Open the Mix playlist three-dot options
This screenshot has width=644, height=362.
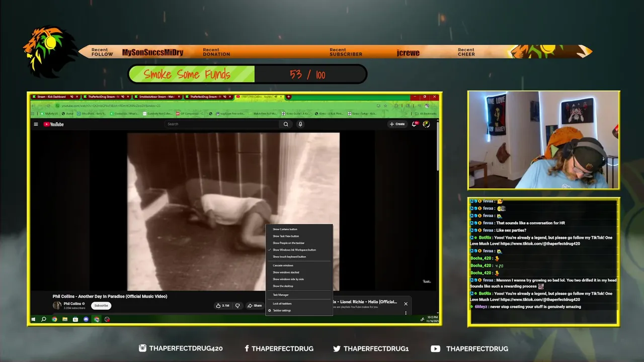[406, 313]
